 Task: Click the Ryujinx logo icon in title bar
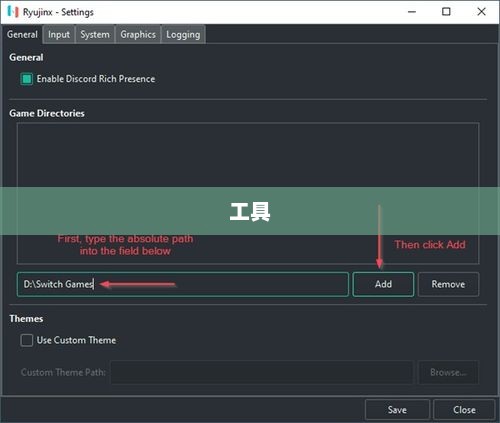[13, 12]
